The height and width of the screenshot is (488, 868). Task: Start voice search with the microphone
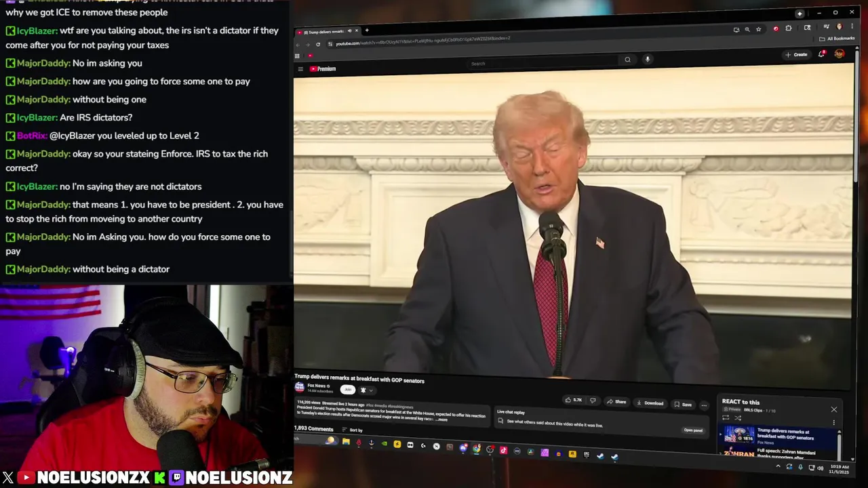pyautogui.click(x=648, y=59)
